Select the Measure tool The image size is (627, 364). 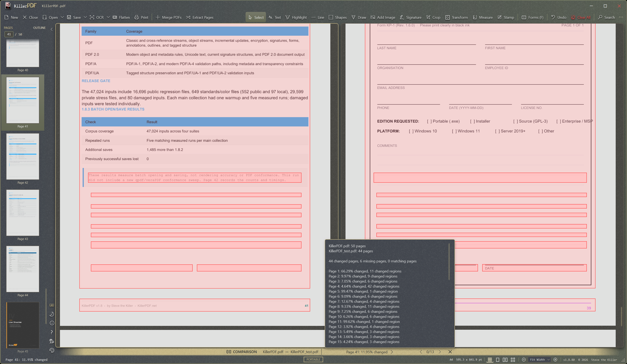point(483,17)
